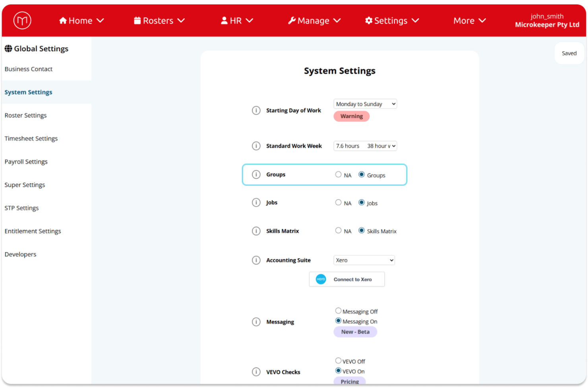The width and height of the screenshot is (588, 392).
Task: Click the Xero logo in connect button
Action: tap(321, 279)
